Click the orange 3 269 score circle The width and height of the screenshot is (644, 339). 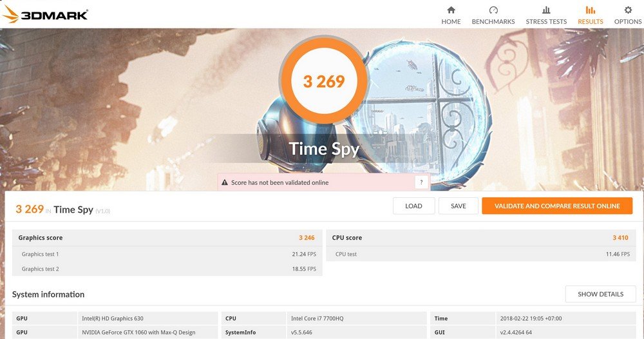(x=324, y=81)
